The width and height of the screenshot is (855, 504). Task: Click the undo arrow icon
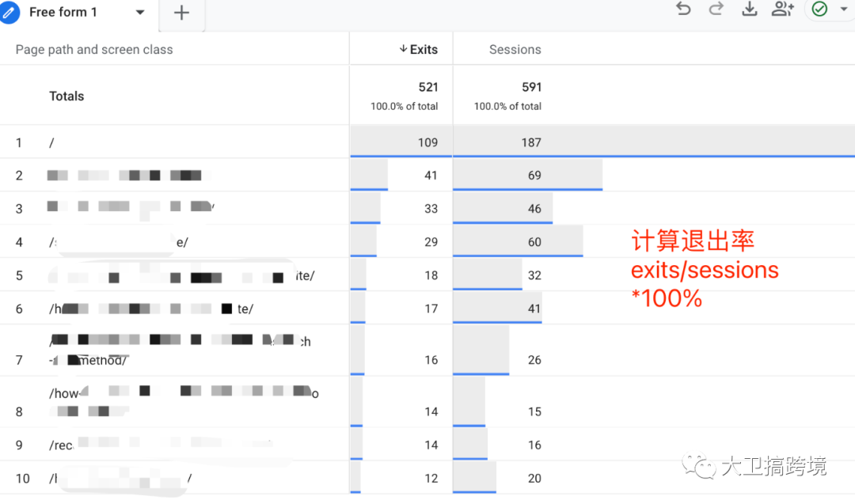tap(683, 9)
